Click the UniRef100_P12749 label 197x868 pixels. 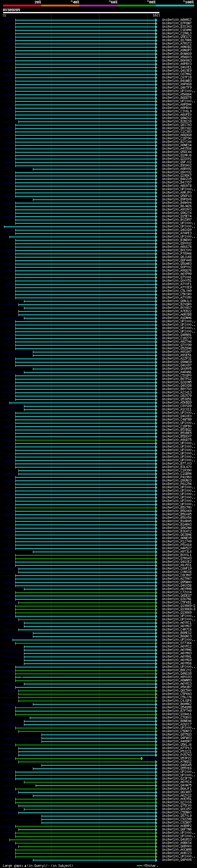pos(177,542)
